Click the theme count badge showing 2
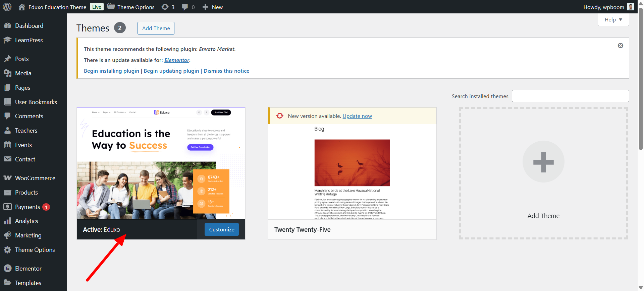This screenshot has height=291, width=644. [120, 28]
